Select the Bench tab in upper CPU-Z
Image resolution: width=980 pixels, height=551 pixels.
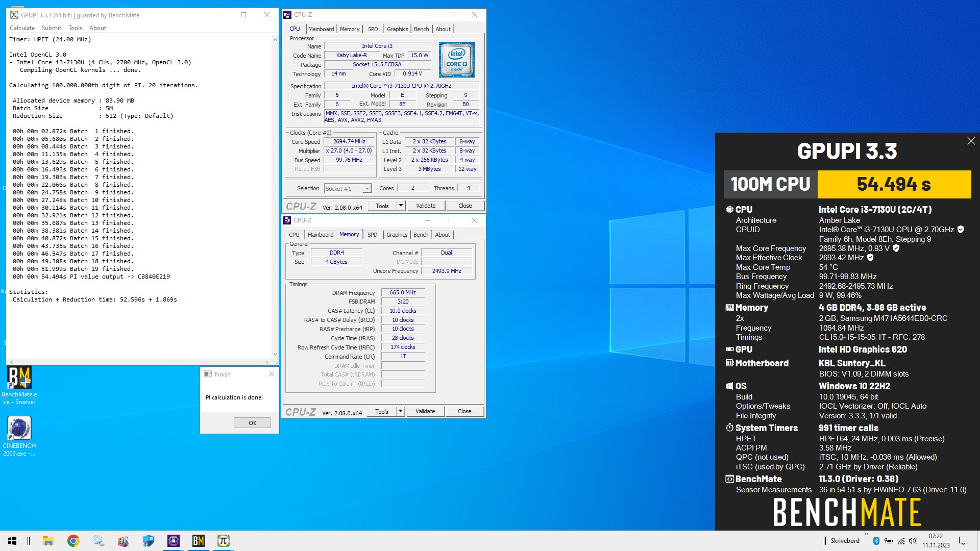point(421,29)
